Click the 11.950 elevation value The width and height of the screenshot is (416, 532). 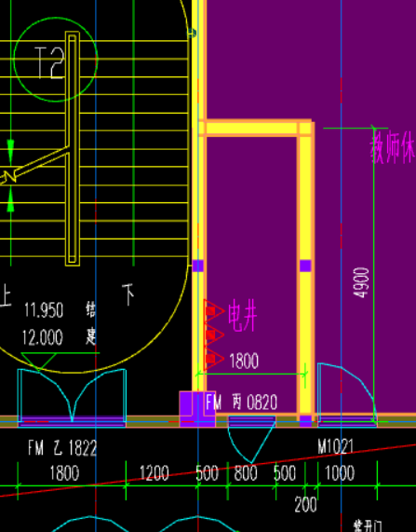point(44,310)
